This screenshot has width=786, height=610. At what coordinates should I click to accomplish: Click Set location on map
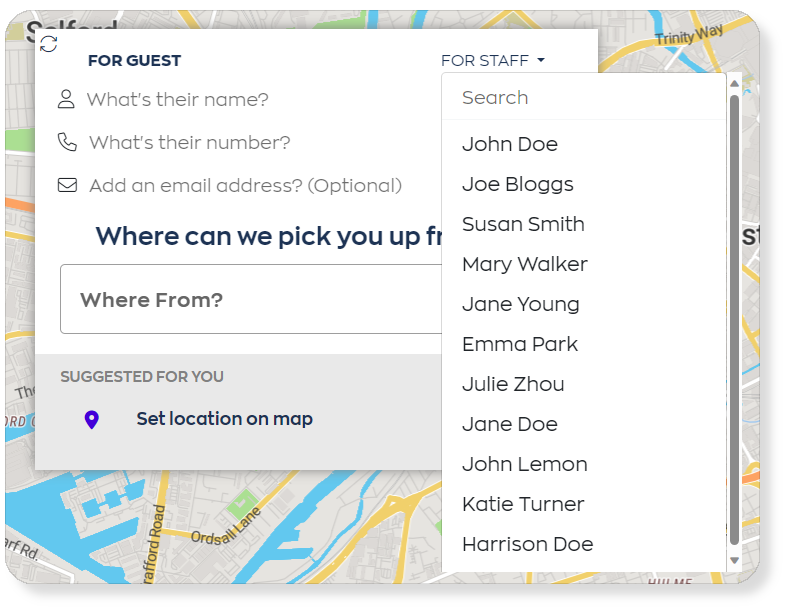(x=225, y=419)
